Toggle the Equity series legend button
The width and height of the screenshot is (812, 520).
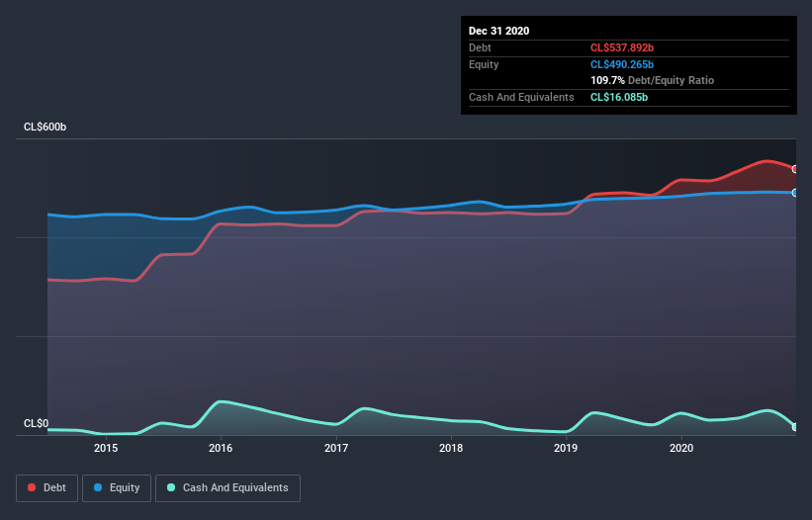(x=117, y=488)
